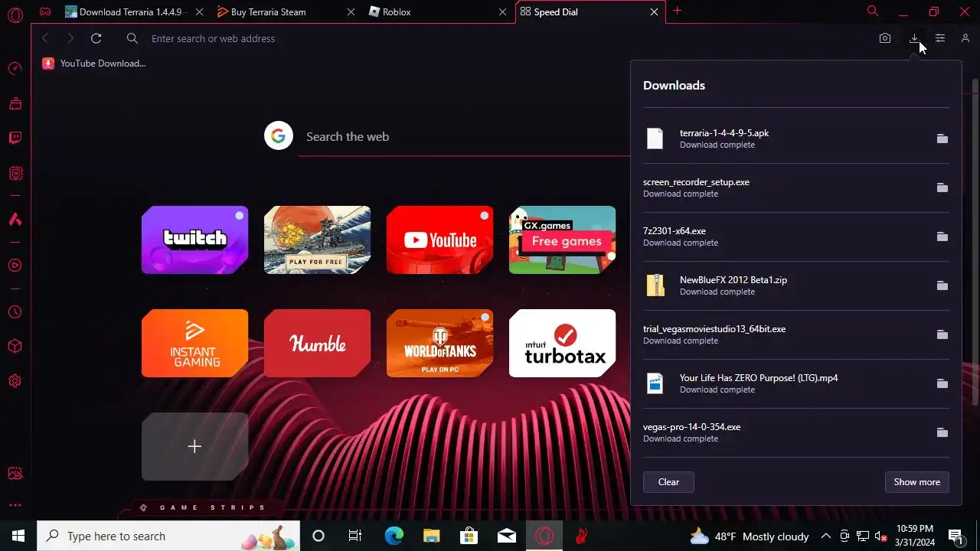The height and width of the screenshot is (551, 980).
Task: Open Easy Setup sliders icon
Action: click(x=940, y=38)
